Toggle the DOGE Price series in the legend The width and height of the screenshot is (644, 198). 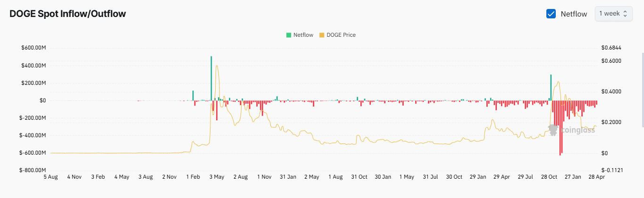coord(337,35)
